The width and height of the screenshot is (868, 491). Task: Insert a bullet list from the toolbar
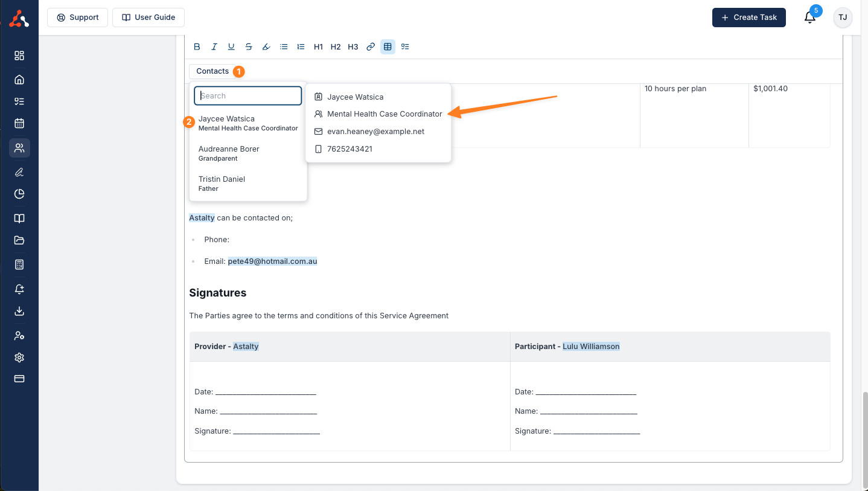284,47
